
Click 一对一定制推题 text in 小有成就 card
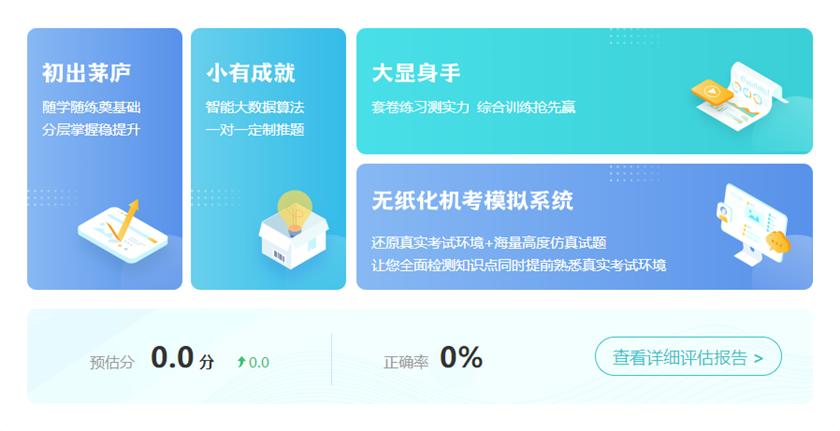click(x=255, y=130)
